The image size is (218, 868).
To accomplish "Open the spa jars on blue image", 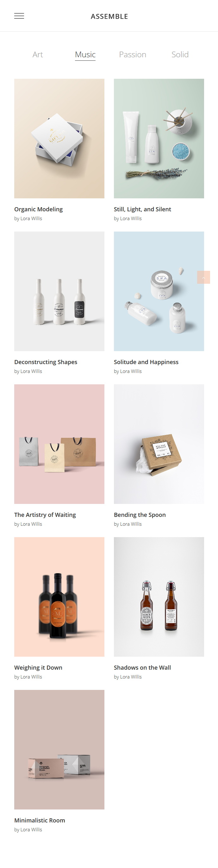I will 159,291.
